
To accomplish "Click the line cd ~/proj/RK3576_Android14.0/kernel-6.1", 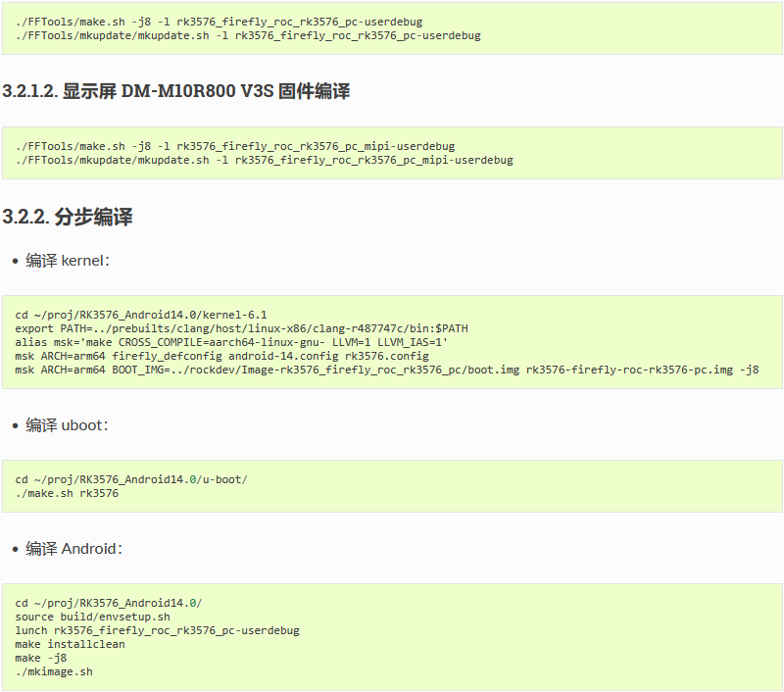I will [x=141, y=315].
